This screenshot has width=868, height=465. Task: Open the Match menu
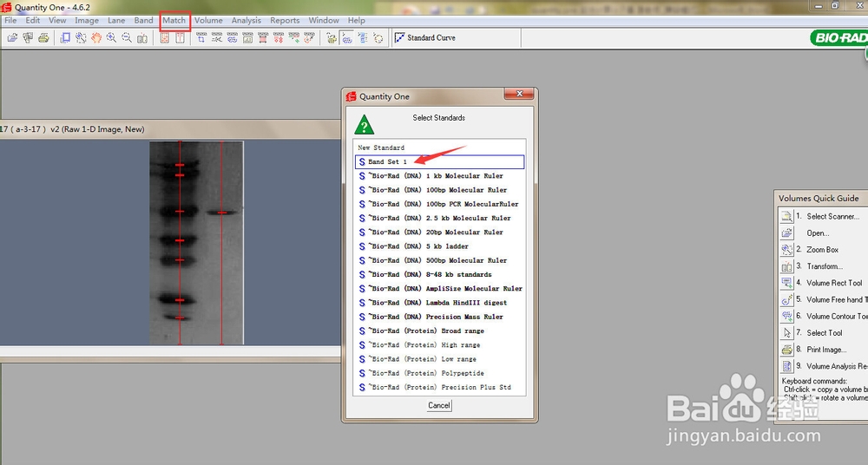click(174, 21)
